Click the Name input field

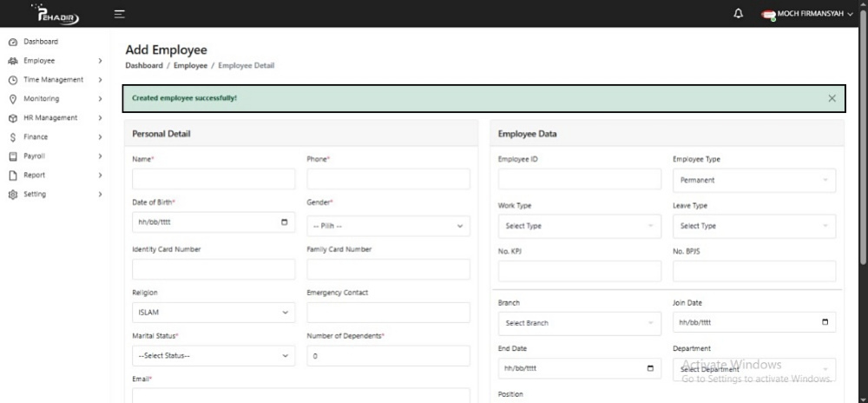click(214, 179)
